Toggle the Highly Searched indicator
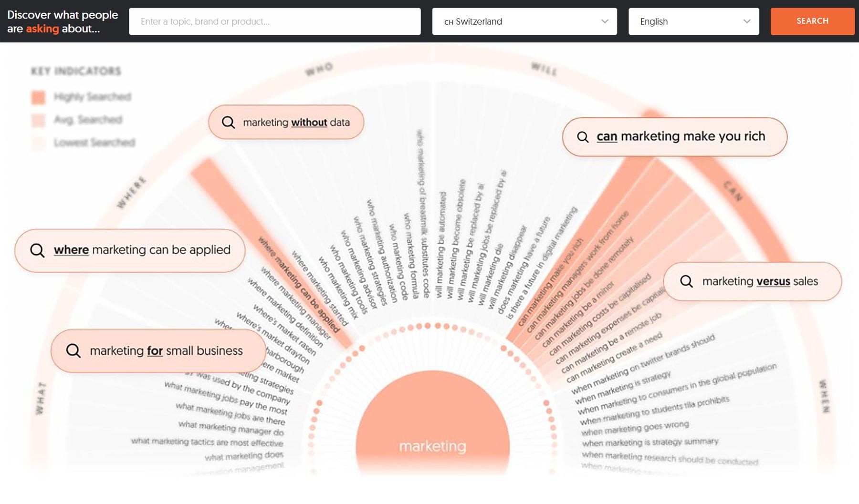This screenshot has width=859, height=504. [x=91, y=97]
